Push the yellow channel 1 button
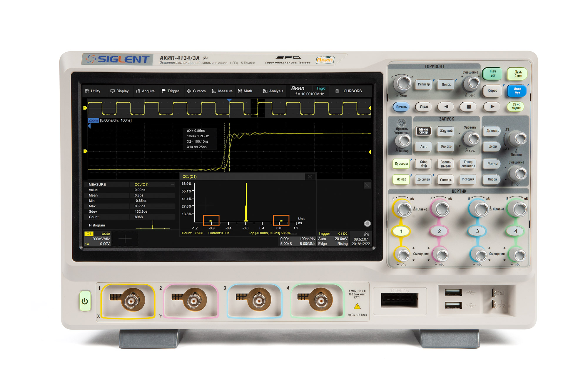The image size is (588, 392). 401,231
